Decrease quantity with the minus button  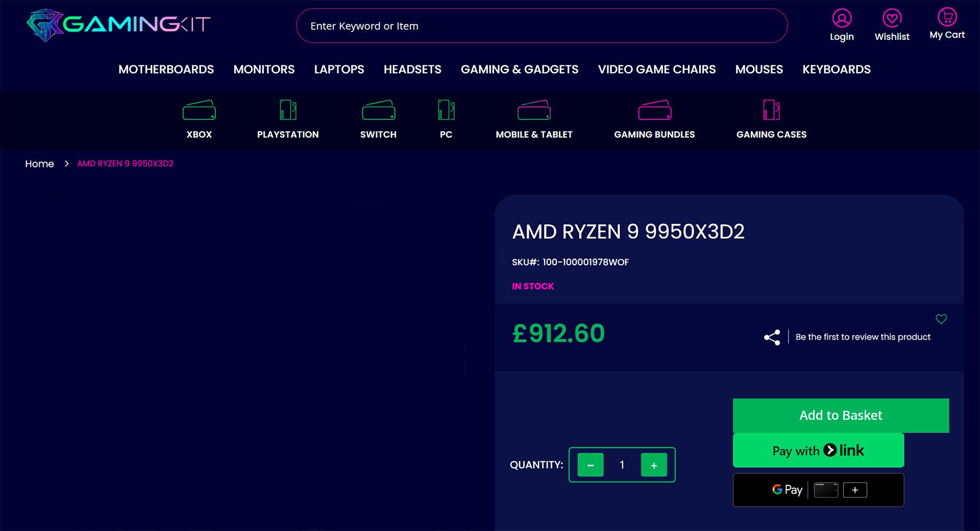[591, 465]
